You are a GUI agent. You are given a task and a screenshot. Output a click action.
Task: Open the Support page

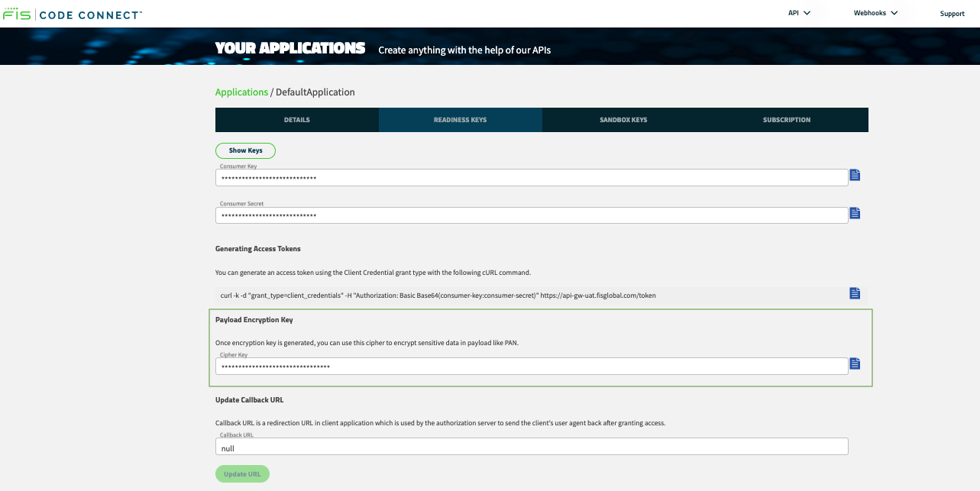point(952,13)
